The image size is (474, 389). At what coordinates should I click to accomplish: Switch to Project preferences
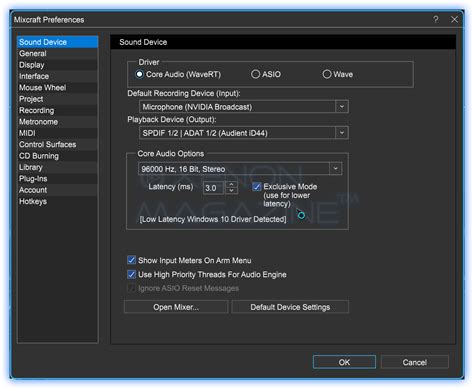tap(58, 99)
